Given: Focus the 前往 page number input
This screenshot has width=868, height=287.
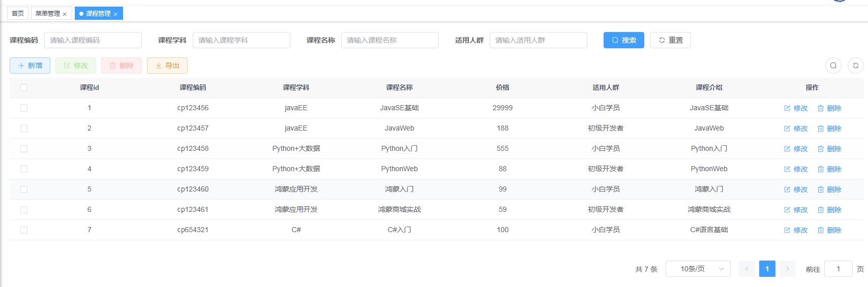Looking at the screenshot, I should [x=839, y=269].
